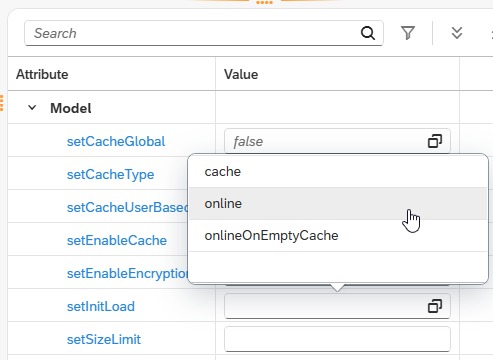
Task: Open the setCacheGlobal link
Action: pos(116,141)
